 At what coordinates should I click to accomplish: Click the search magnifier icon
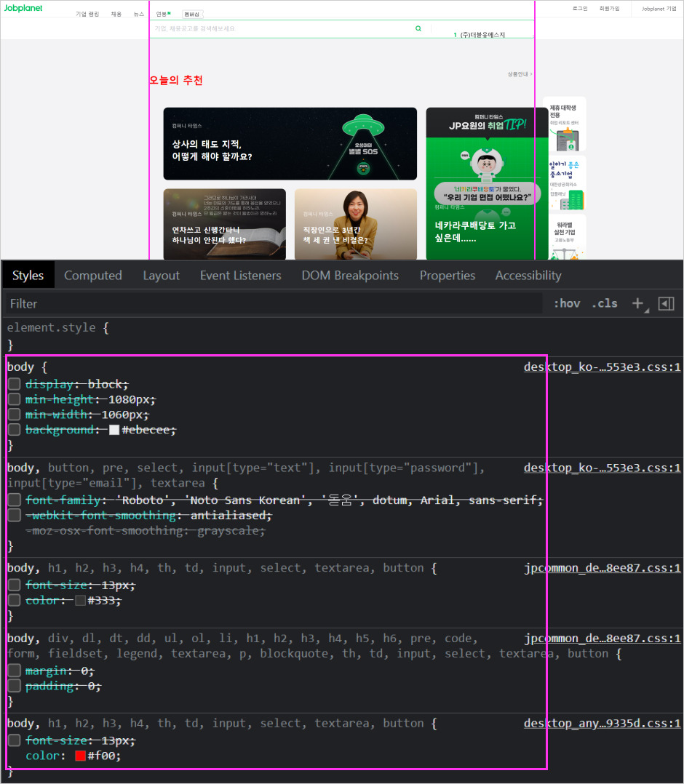click(x=418, y=28)
